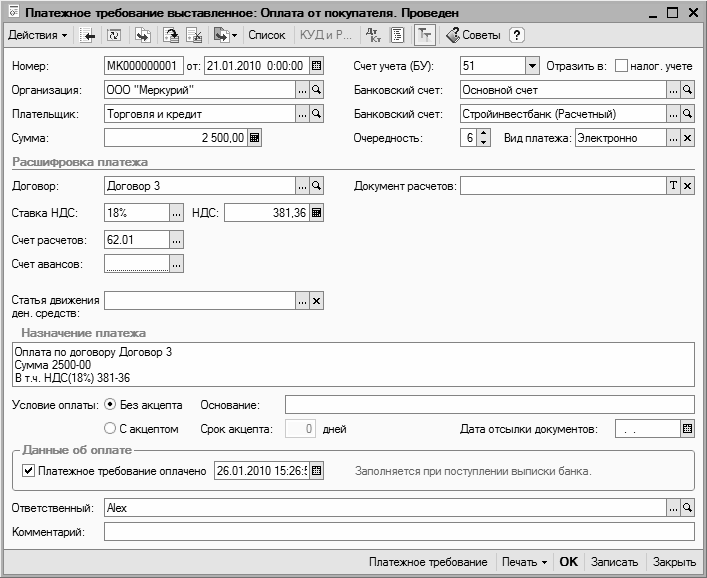Toggle the Тт text settings icon
The height and width of the screenshot is (578, 707).
(x=425, y=35)
